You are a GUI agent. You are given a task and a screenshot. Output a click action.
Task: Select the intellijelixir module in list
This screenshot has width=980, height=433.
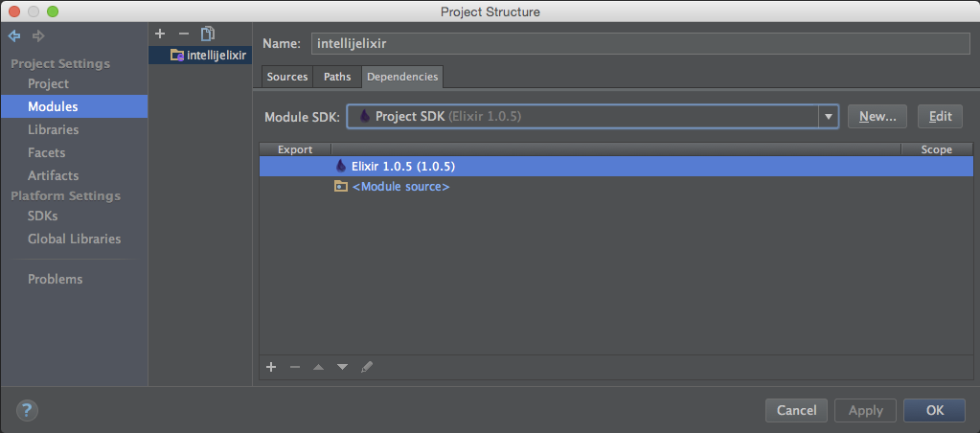point(209,56)
